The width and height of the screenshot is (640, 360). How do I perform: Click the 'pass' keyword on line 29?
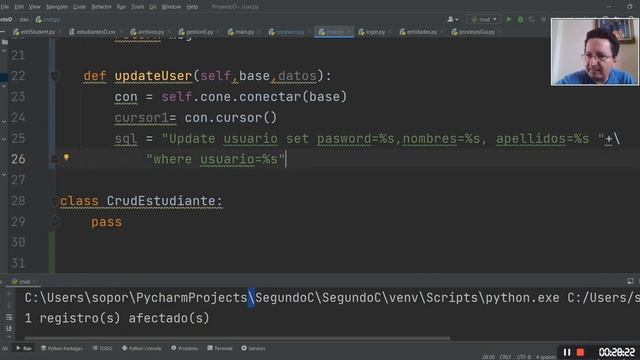[x=106, y=222]
